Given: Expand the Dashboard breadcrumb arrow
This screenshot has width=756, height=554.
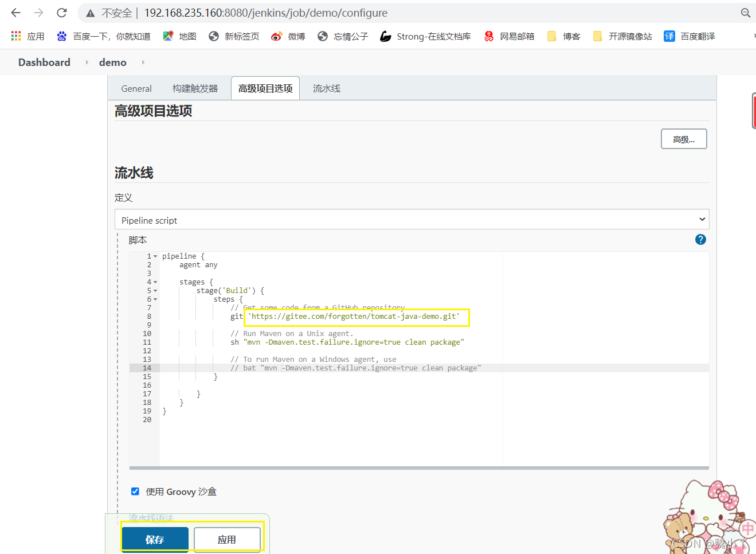Looking at the screenshot, I should [x=87, y=62].
